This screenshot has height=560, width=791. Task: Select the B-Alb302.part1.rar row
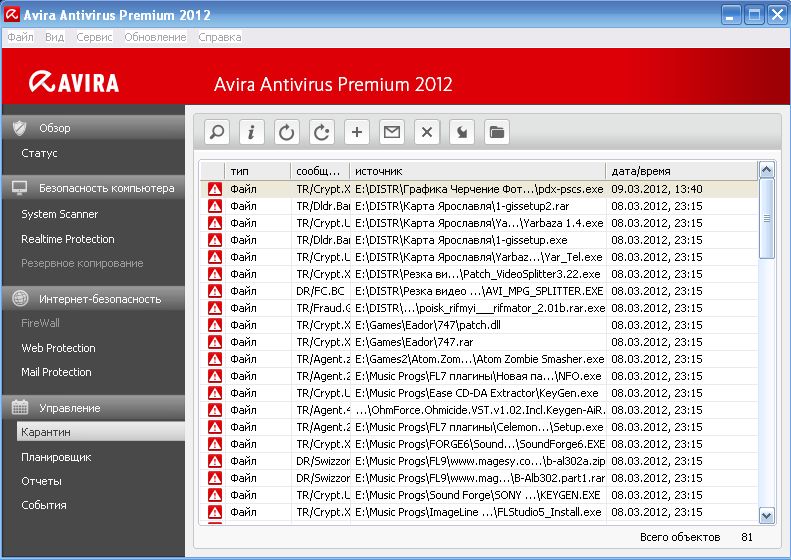point(479,478)
